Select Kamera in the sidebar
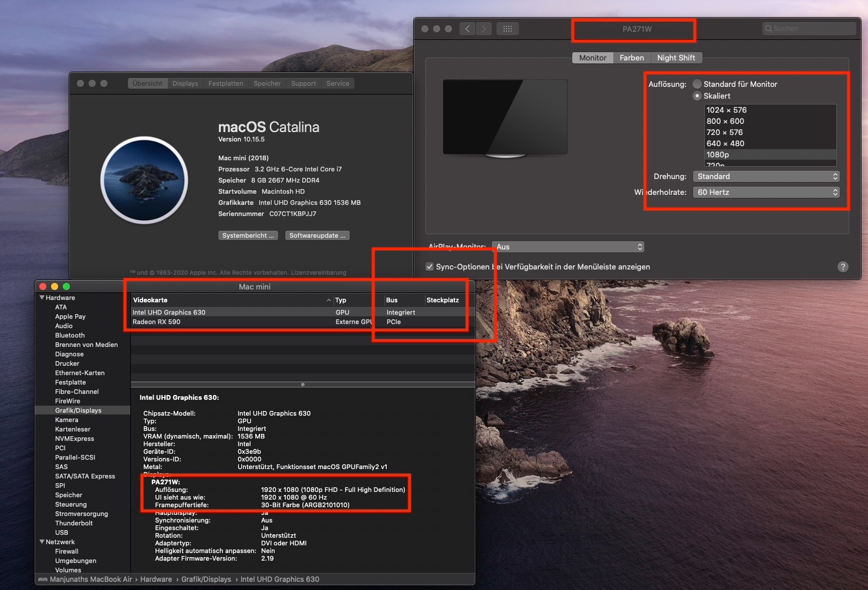Image resolution: width=868 pixels, height=590 pixels. [x=66, y=420]
